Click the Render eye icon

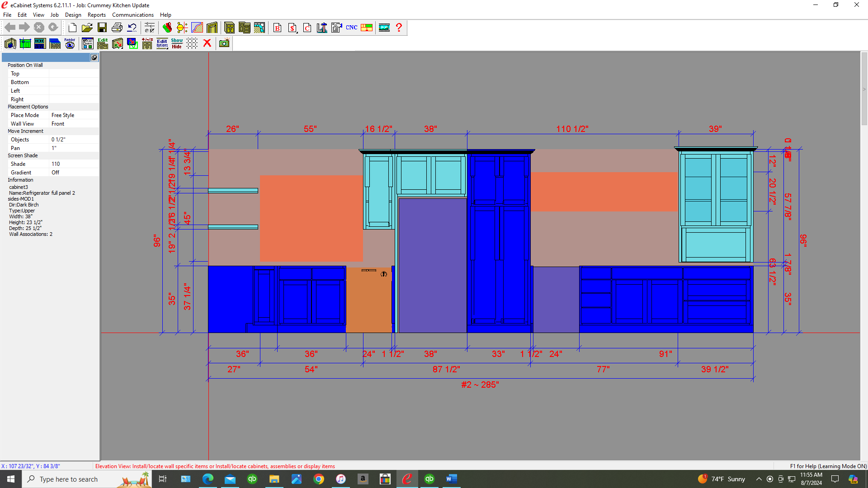coord(70,43)
